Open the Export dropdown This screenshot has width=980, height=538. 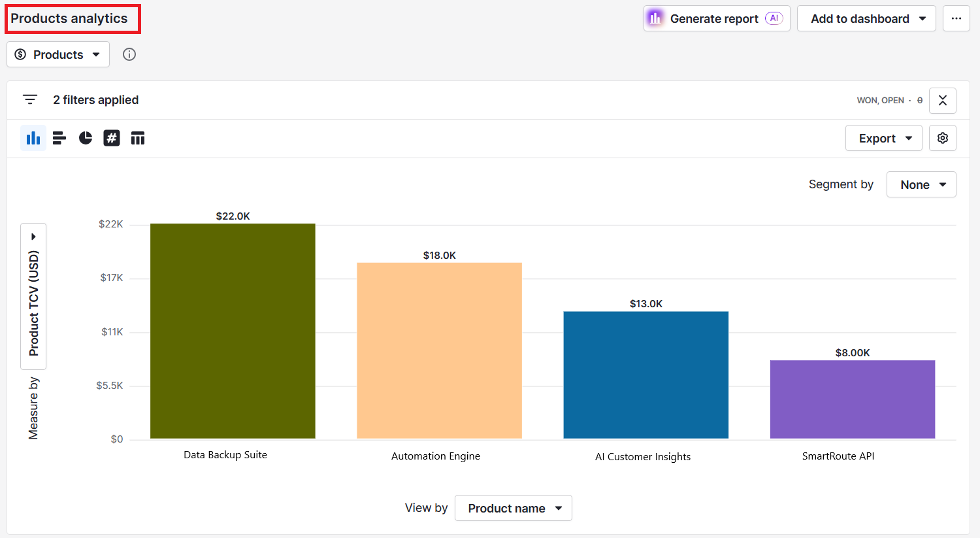[883, 138]
